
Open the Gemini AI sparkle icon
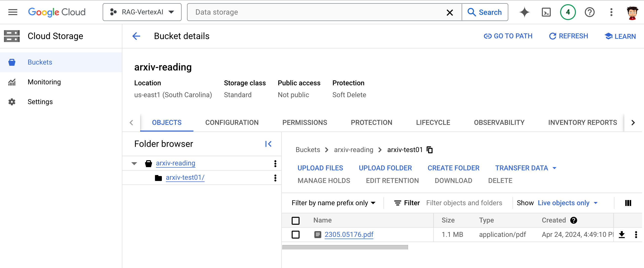click(x=524, y=12)
